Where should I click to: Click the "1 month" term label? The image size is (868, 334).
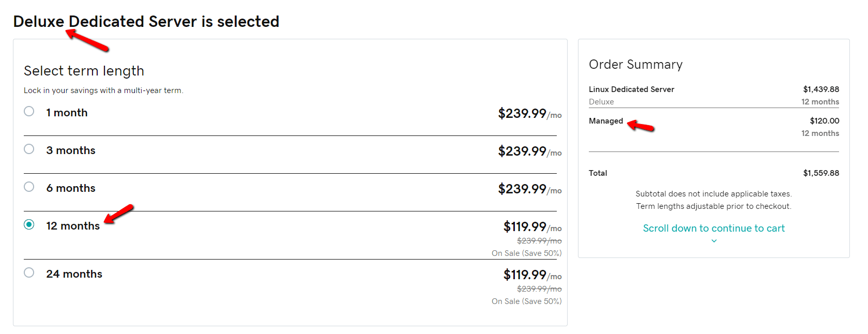coord(67,113)
